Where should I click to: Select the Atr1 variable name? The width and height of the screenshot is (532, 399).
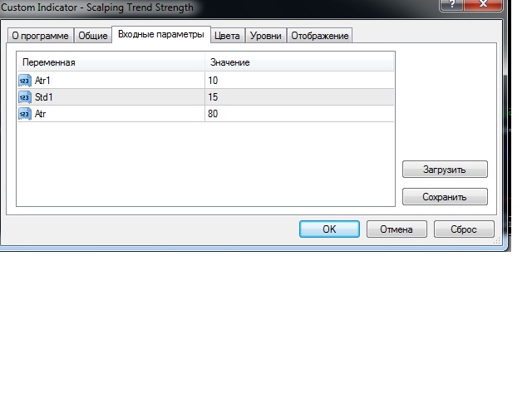[x=42, y=81]
